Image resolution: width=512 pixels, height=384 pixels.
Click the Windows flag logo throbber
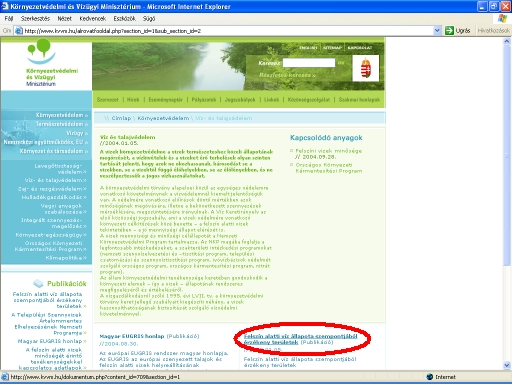[502, 18]
